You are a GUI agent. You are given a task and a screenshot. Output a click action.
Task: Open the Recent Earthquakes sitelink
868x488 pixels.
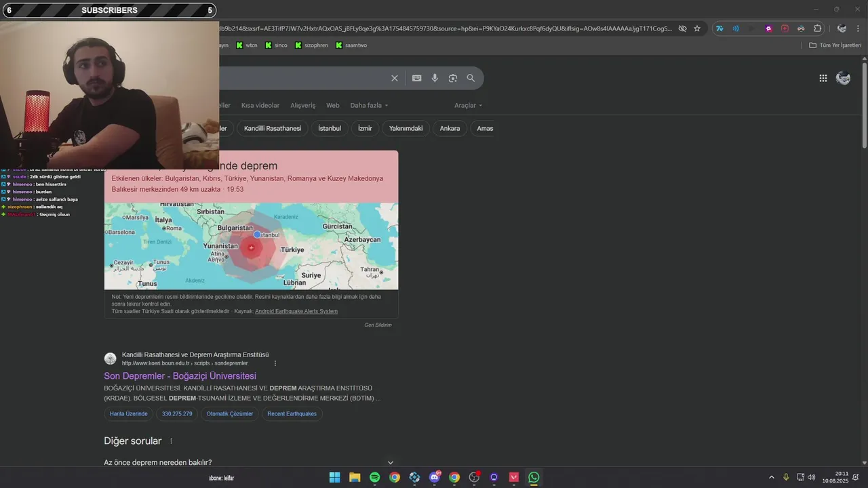tap(292, 413)
